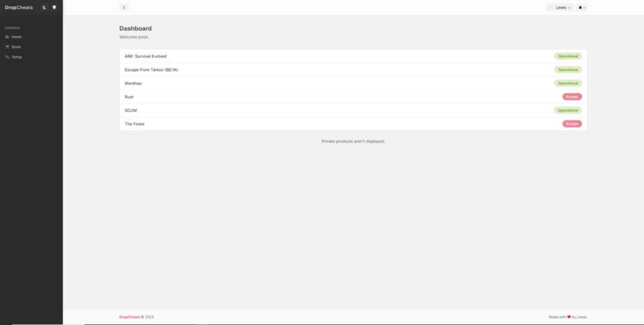Go to Home in the sidebar
This screenshot has width=644, height=325.
[x=17, y=37]
